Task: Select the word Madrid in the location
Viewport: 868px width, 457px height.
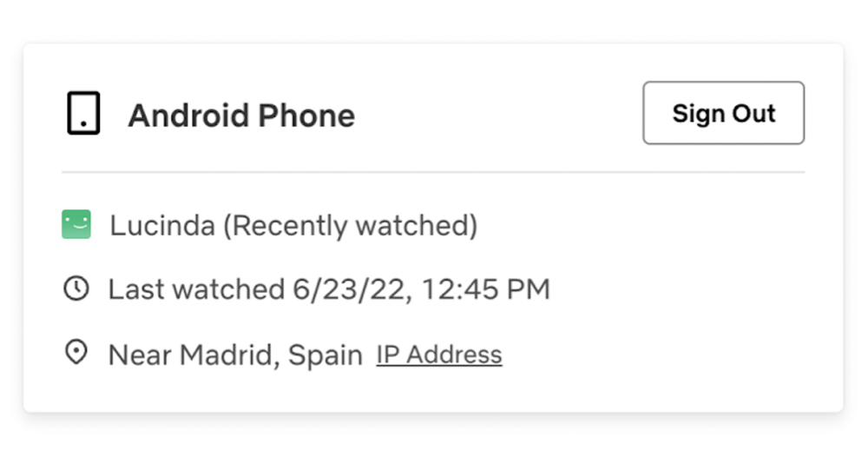Action: (x=230, y=354)
